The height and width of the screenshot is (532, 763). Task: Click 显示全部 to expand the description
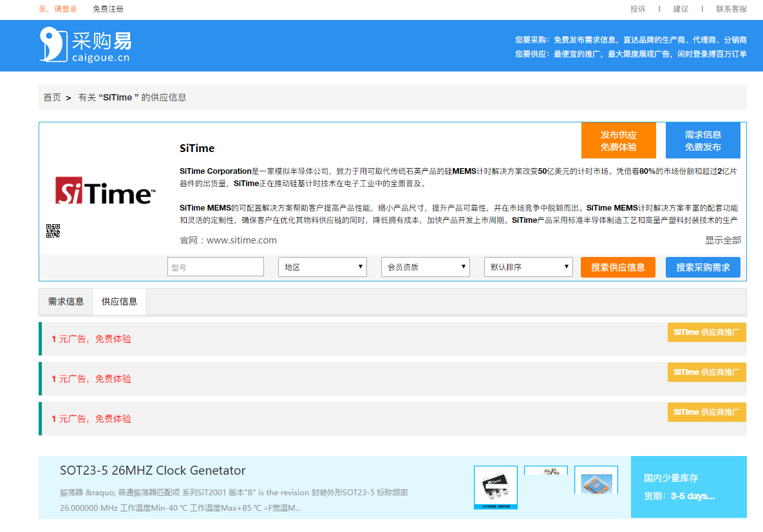pos(722,240)
